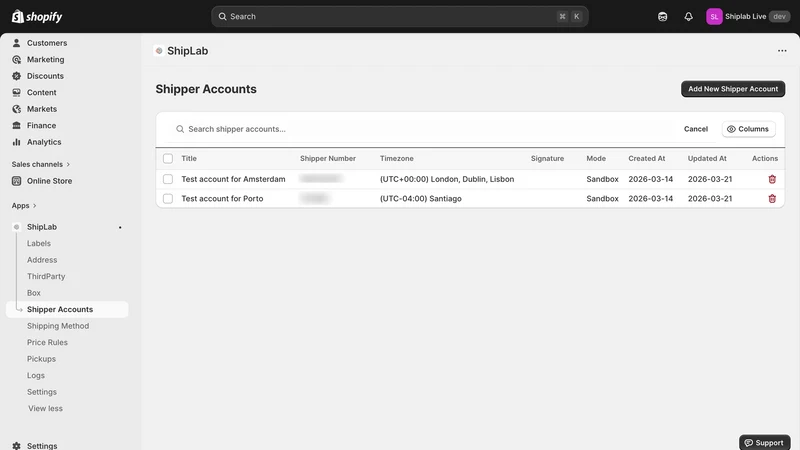Screen dimensions: 800x450
Task: Click the SL store avatar
Action: (714, 16)
